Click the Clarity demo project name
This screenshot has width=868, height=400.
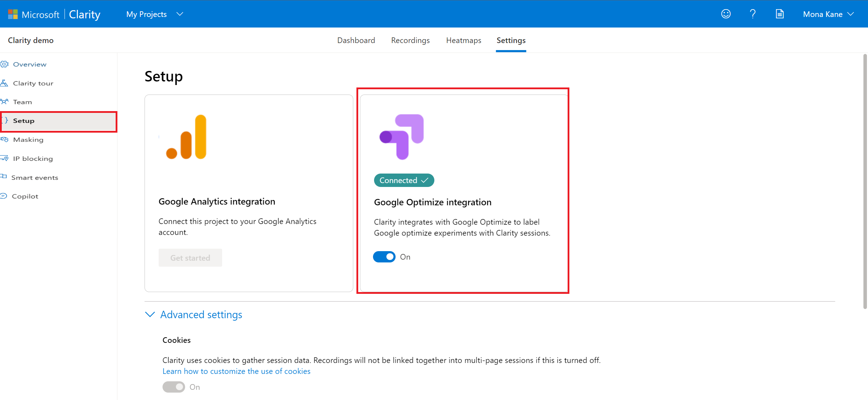point(31,40)
